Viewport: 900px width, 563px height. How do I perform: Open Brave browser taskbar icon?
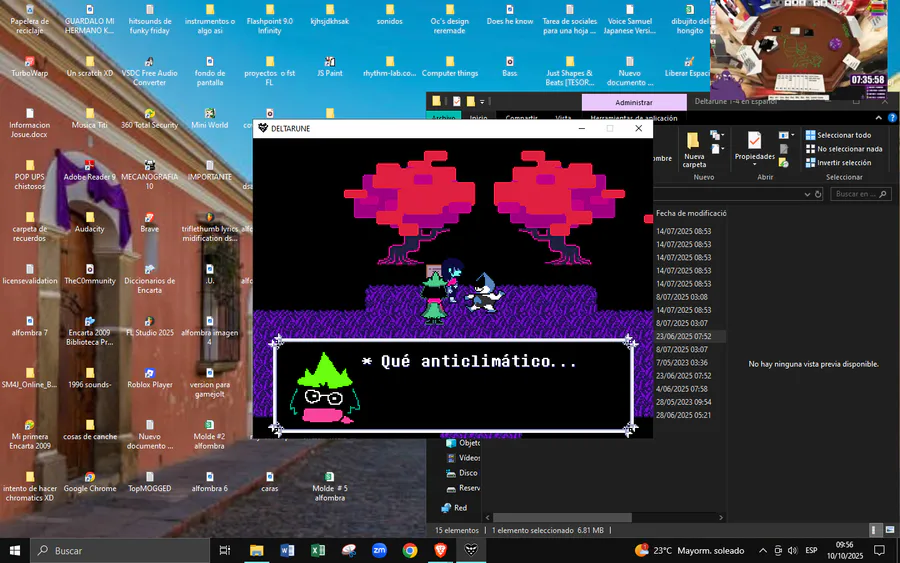[x=440, y=550]
